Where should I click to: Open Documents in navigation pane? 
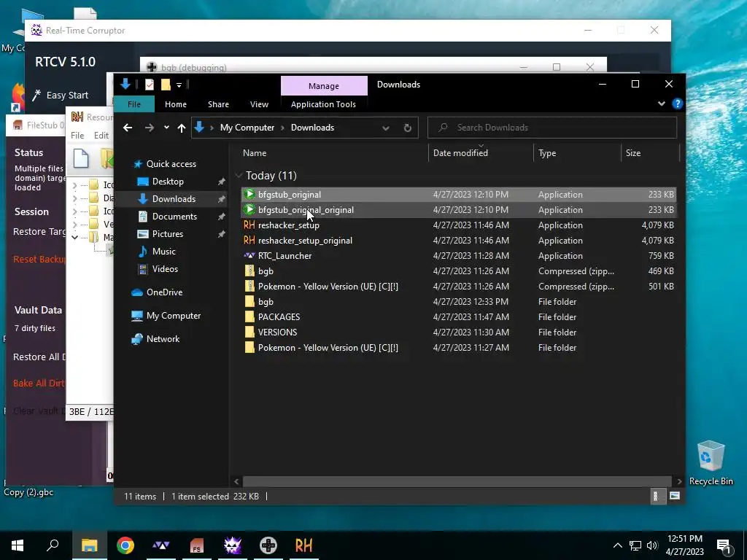(168, 216)
